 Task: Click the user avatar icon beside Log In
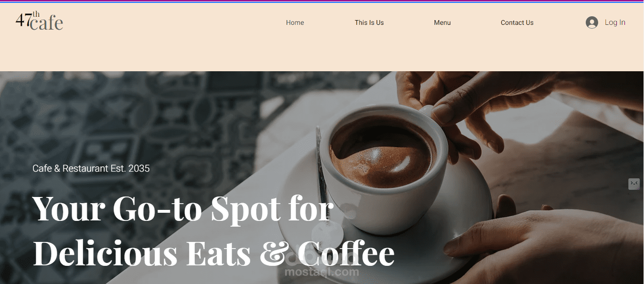click(x=592, y=22)
